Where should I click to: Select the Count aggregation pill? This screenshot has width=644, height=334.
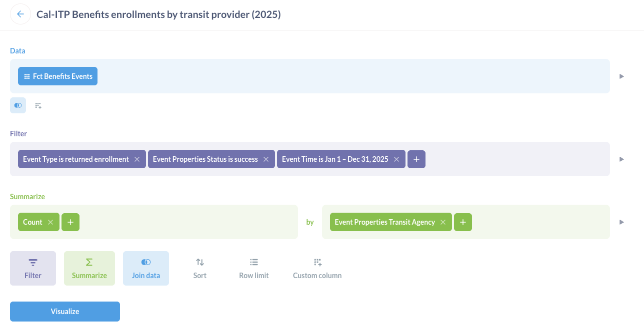coord(31,222)
